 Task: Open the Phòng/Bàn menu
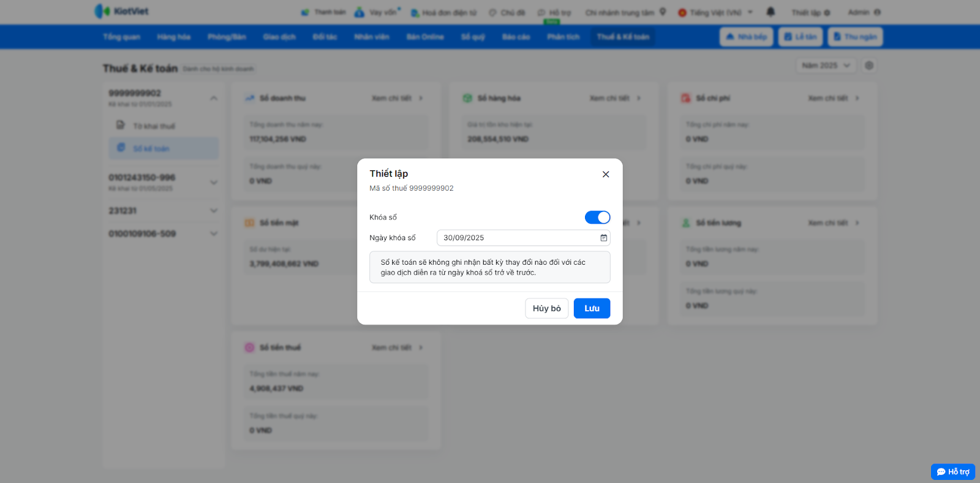point(227,37)
